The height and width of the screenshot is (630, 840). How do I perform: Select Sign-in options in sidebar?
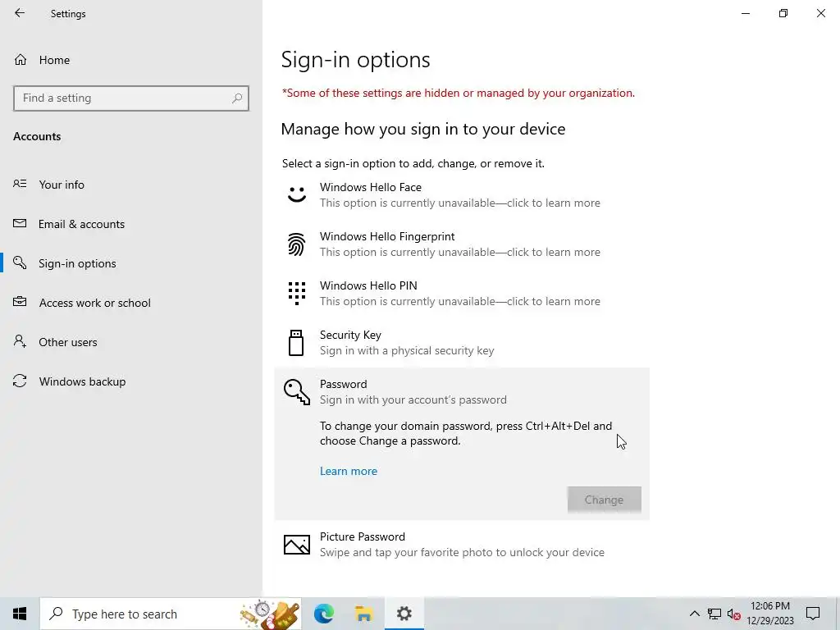click(x=131, y=263)
